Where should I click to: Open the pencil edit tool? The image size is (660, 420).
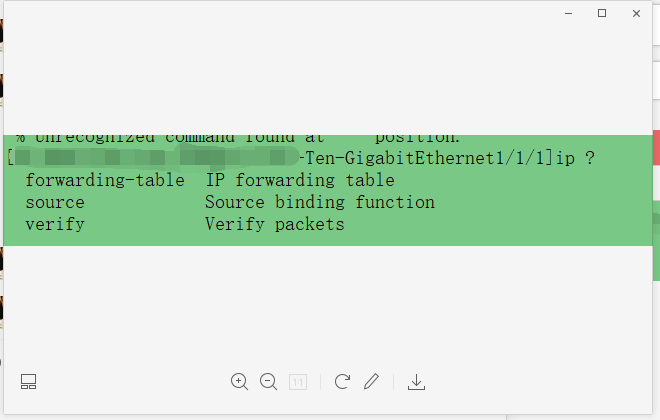coord(371,381)
